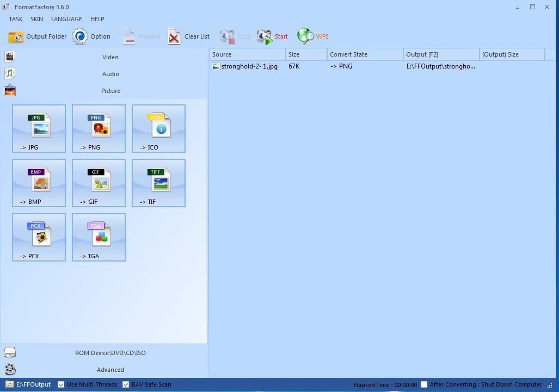This screenshot has width=559, height=392.
Task: Click the Picture sunset icon
Action: (10, 90)
